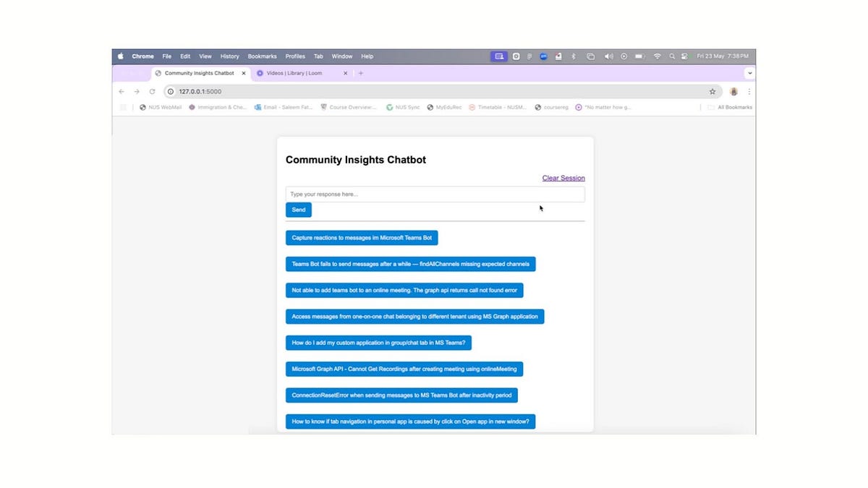Open the Bluetooth menu bar icon
The width and height of the screenshot is (868, 488).
(x=574, y=56)
